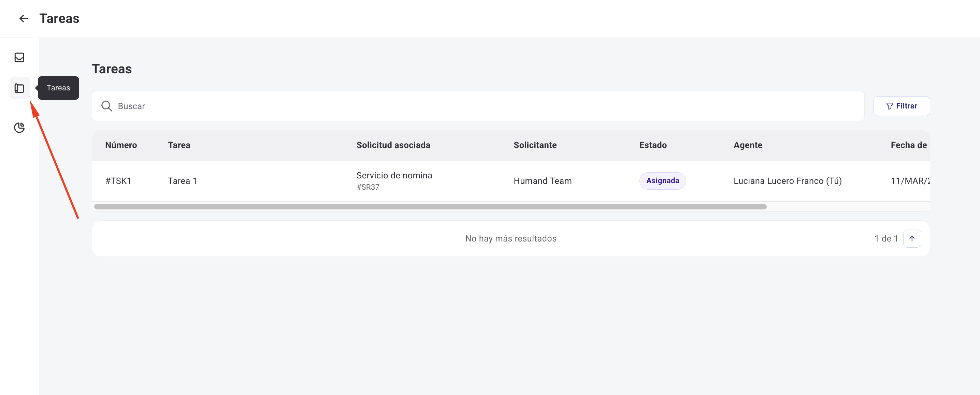Click the Tareas tooltip bubble
This screenshot has width=980, height=395.
(x=58, y=88)
